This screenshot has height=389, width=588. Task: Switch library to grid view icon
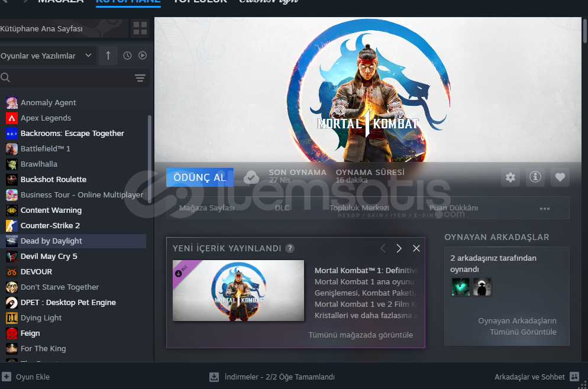[140, 28]
